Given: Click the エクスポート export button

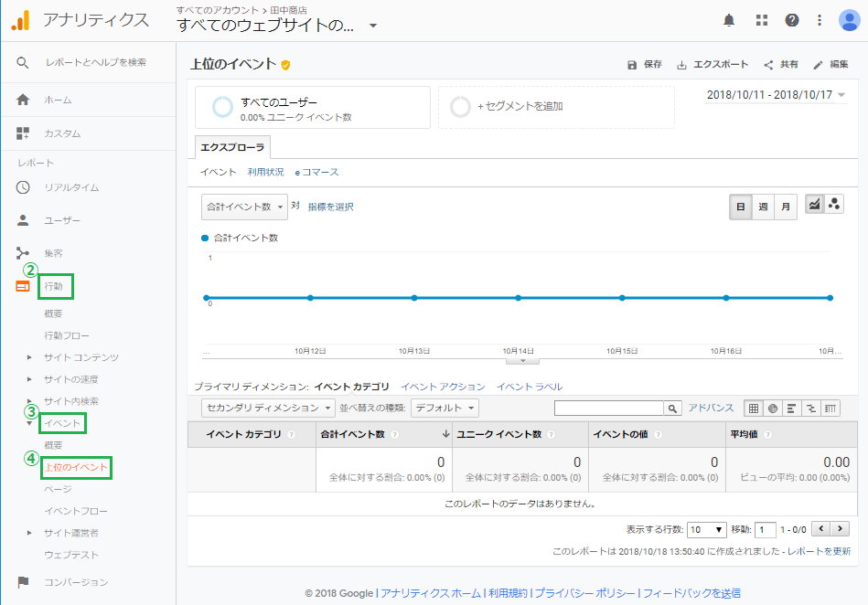Looking at the screenshot, I should coord(713,65).
